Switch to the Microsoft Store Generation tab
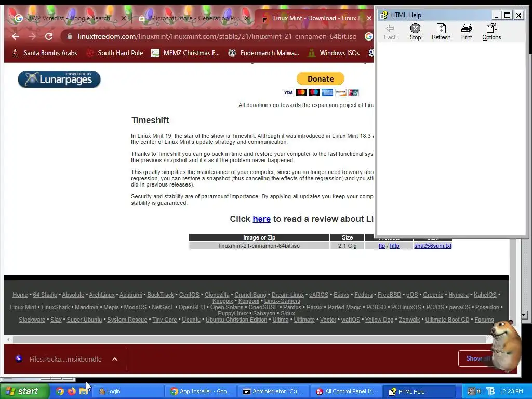Image resolution: width=532 pixels, height=399 pixels. pyautogui.click(x=194, y=18)
